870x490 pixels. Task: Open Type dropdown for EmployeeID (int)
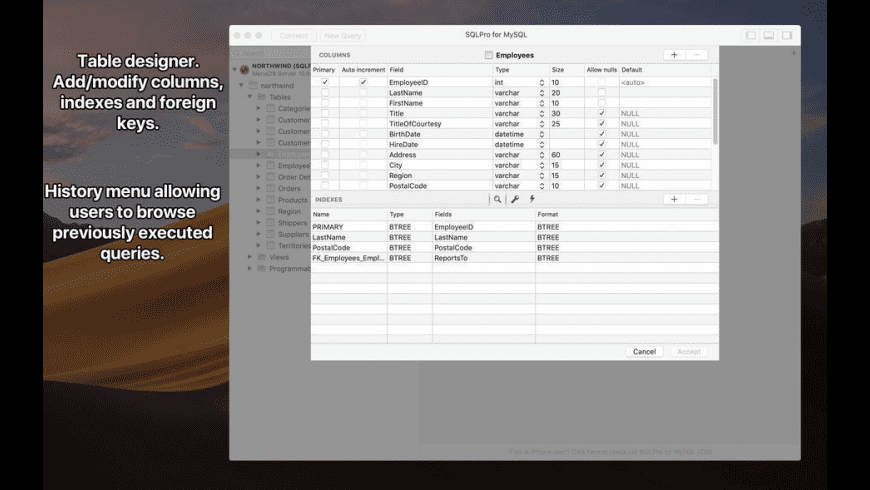pos(542,82)
